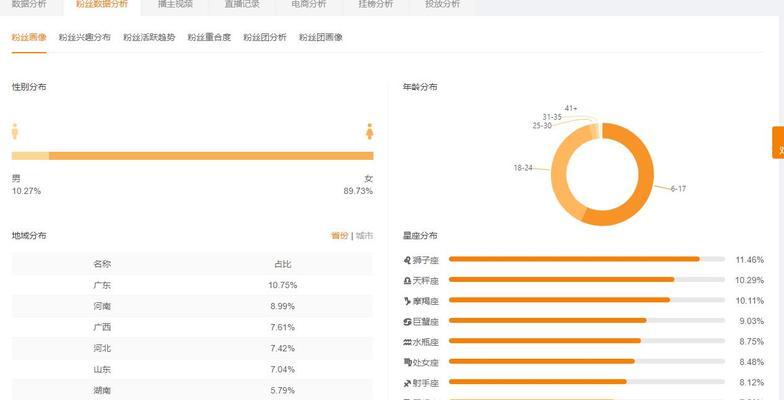
Task: Click the female portion of gender bar
Action: 211,156
